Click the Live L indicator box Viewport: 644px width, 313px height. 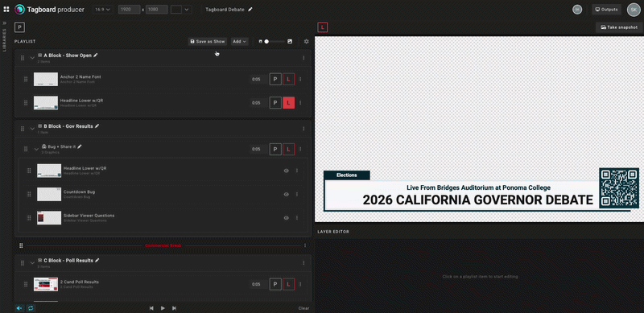(323, 27)
